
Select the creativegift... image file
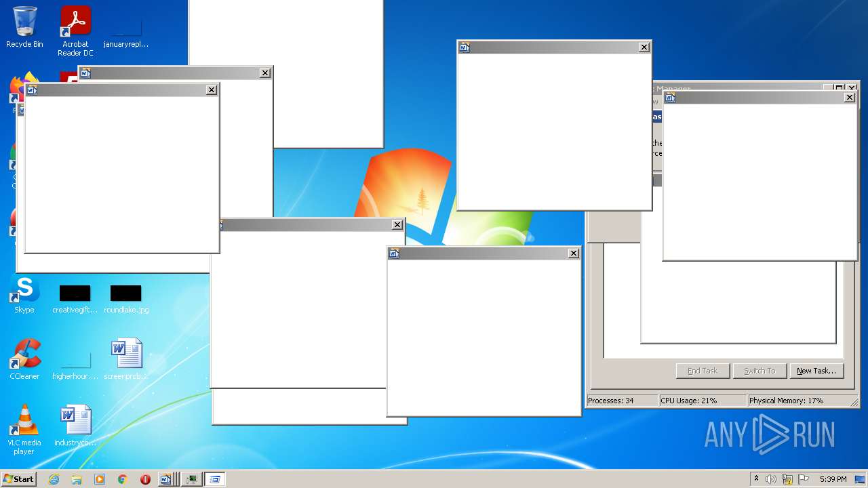click(x=75, y=299)
